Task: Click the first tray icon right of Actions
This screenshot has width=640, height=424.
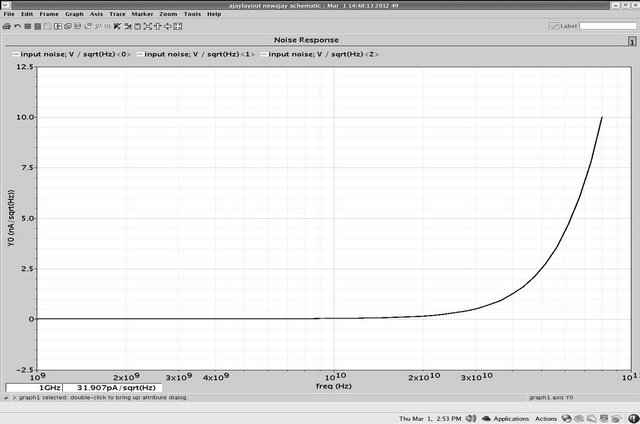Action: (567, 418)
